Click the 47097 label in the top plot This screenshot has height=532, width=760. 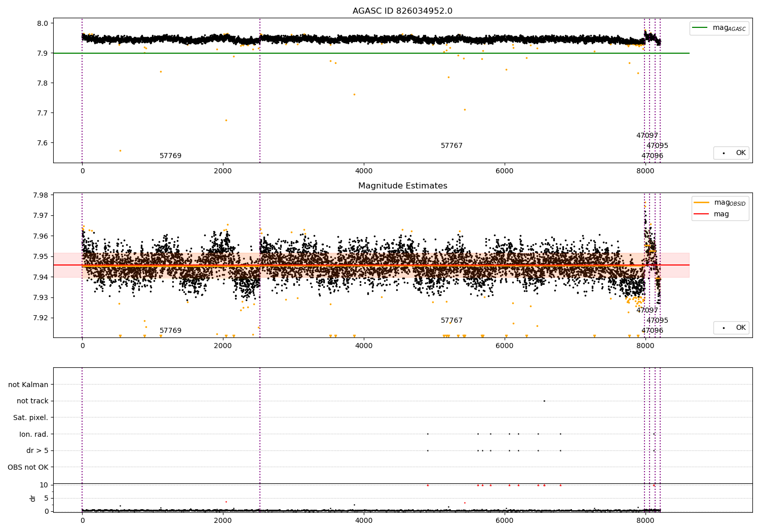coord(647,136)
